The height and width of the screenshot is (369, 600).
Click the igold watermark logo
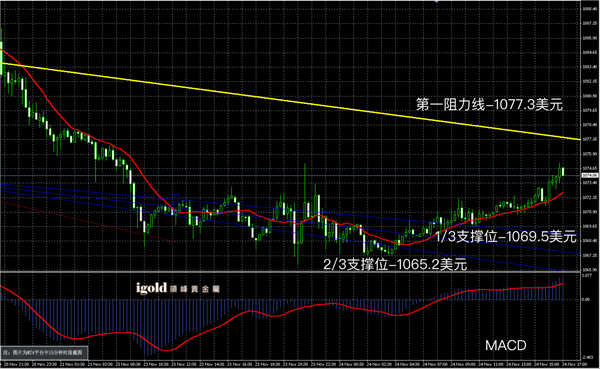point(178,288)
